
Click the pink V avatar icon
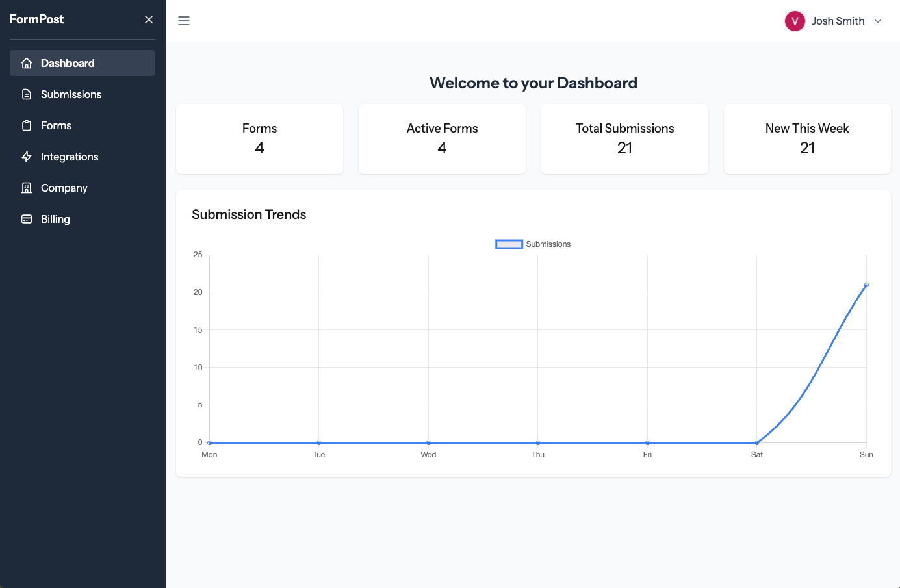click(794, 21)
